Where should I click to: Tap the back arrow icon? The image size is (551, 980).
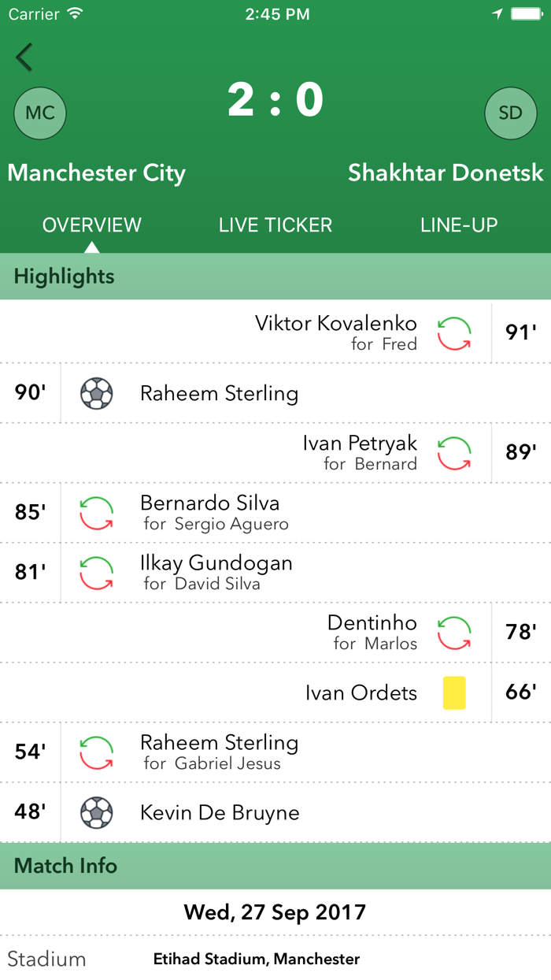click(x=24, y=58)
